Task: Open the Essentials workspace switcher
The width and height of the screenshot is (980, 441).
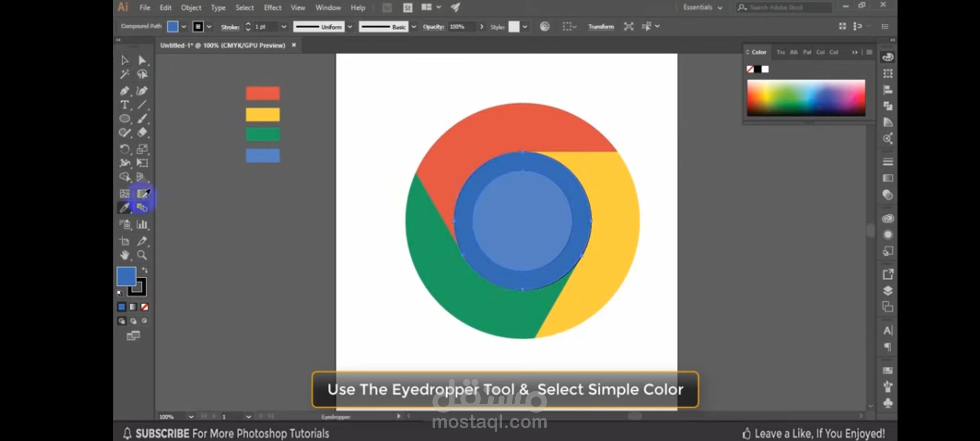Action: 702,7
